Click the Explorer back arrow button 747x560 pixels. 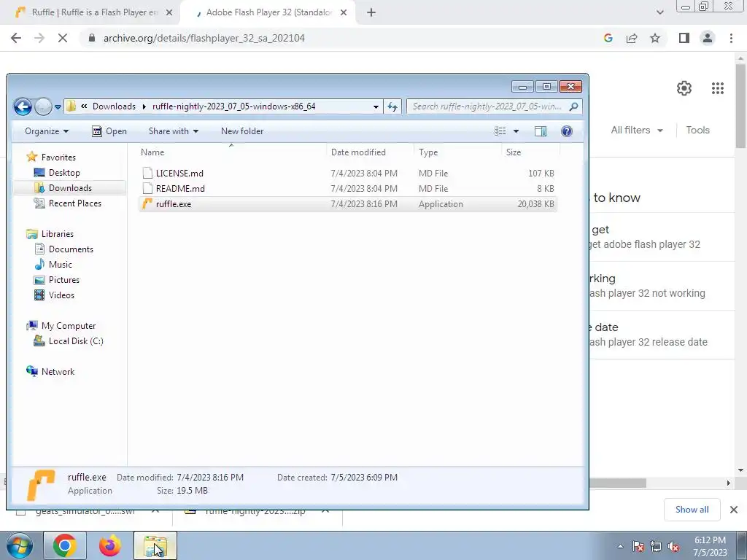point(23,106)
